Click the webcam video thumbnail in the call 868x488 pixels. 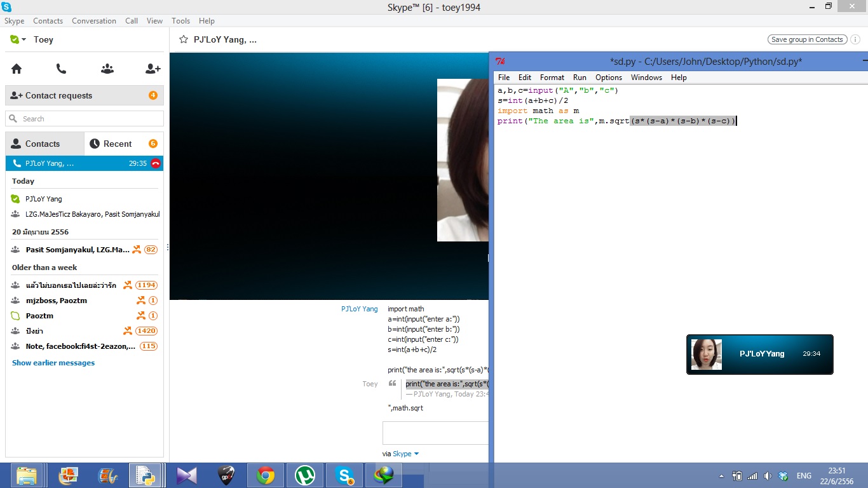click(463, 160)
